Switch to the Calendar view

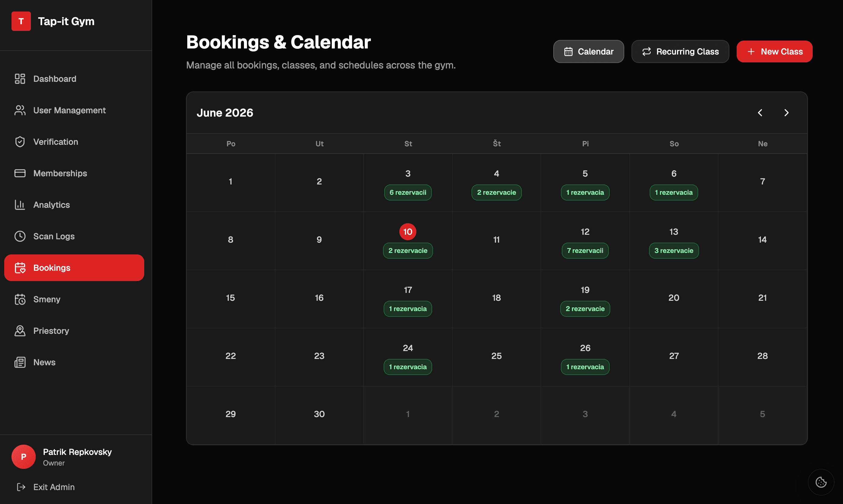pyautogui.click(x=588, y=51)
